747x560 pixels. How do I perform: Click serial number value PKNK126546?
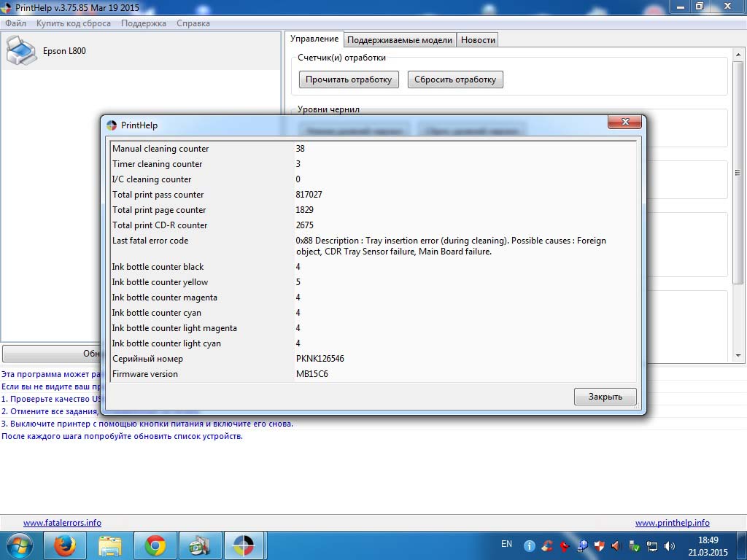[x=320, y=359]
